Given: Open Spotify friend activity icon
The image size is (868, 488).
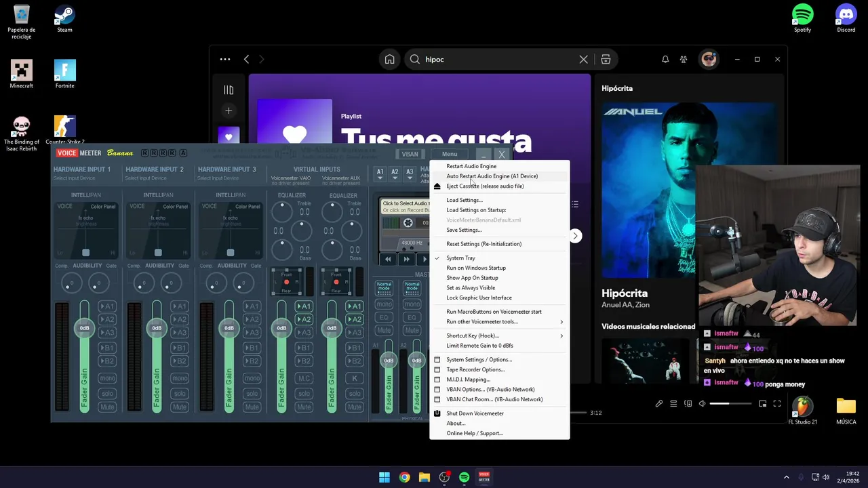Looking at the screenshot, I should tap(684, 60).
